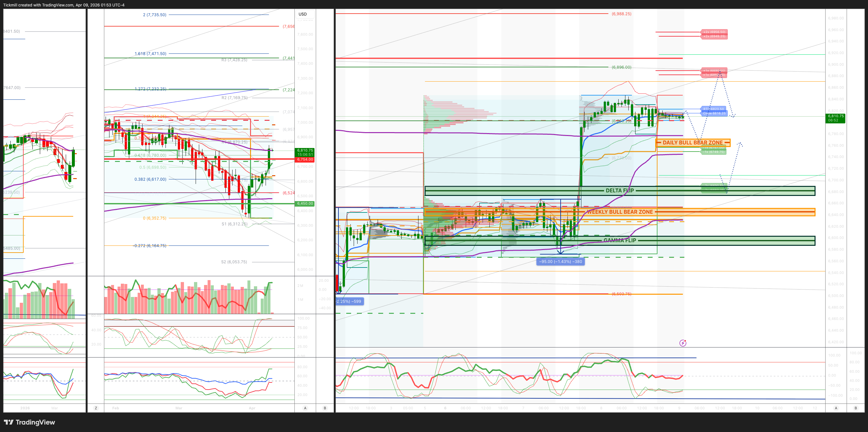Click the red 6,754.00 price axis label
The width and height of the screenshot is (868, 432).
[x=305, y=159]
